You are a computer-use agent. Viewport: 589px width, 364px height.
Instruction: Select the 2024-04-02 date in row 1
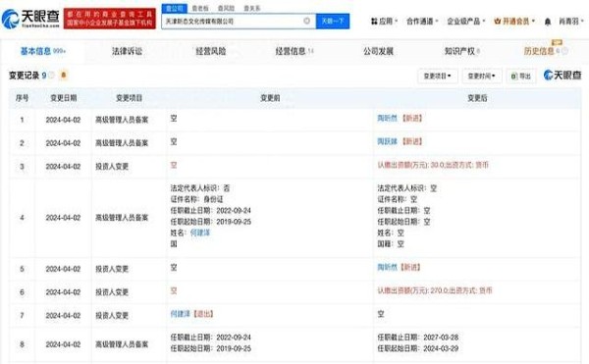pyautogui.click(x=63, y=120)
